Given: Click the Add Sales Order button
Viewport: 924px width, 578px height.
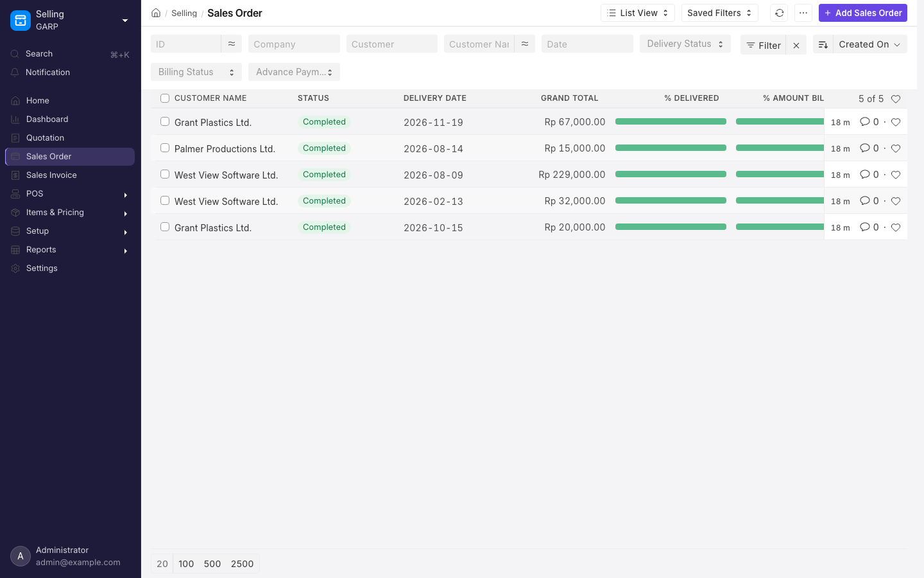Looking at the screenshot, I should click(863, 13).
